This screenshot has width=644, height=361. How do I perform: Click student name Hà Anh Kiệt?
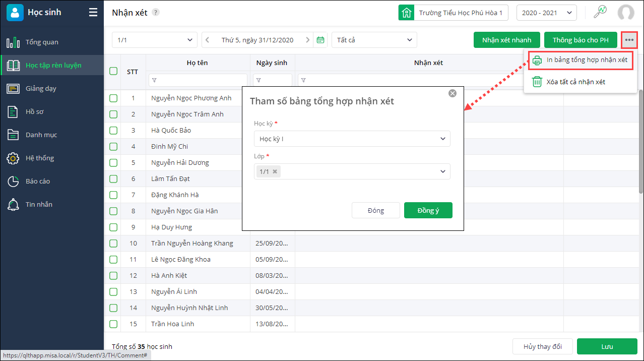169,275
